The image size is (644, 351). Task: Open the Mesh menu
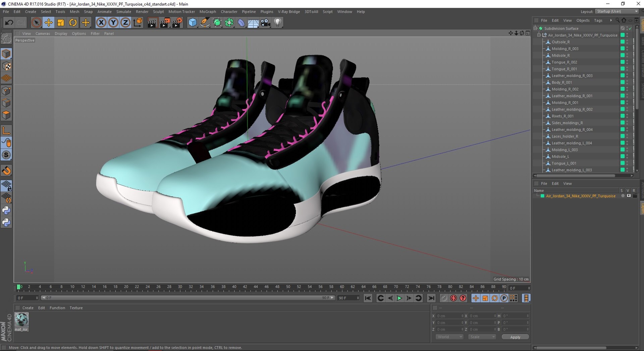74,11
